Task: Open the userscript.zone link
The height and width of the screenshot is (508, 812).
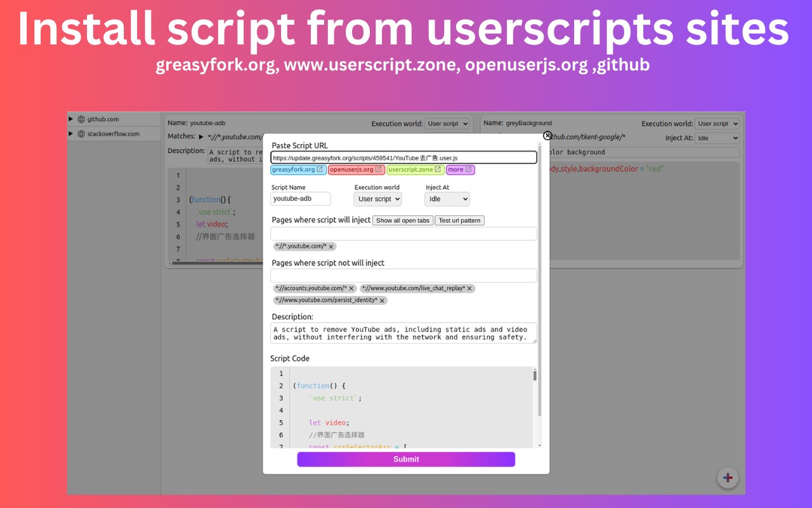Action: (x=415, y=170)
